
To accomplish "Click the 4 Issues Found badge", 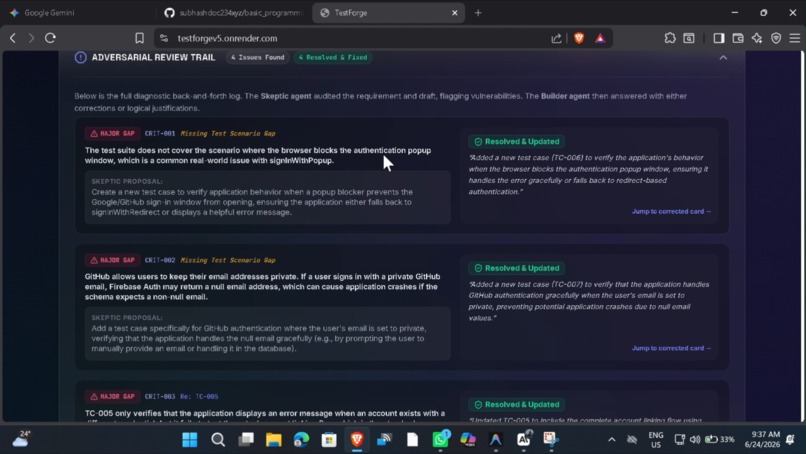I will pyautogui.click(x=258, y=58).
